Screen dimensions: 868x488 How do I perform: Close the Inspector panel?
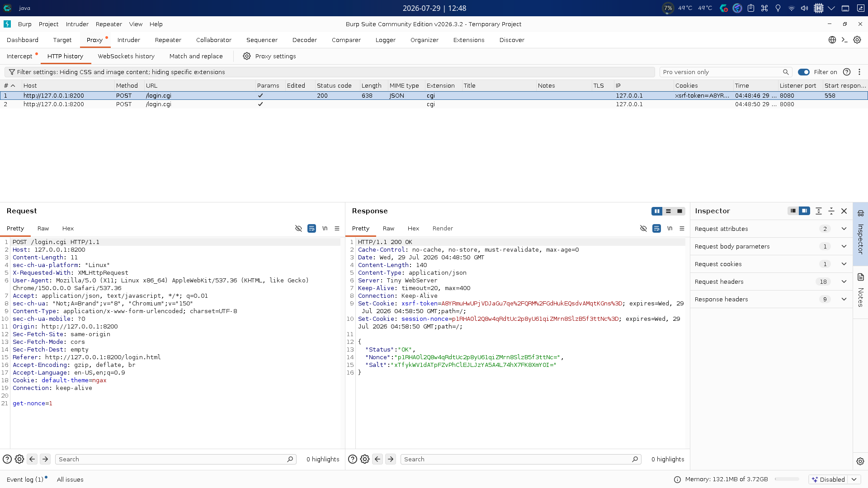pyautogui.click(x=844, y=211)
